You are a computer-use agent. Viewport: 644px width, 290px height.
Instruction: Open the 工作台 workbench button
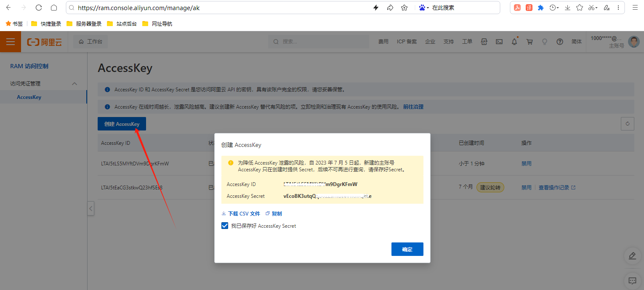coord(90,42)
